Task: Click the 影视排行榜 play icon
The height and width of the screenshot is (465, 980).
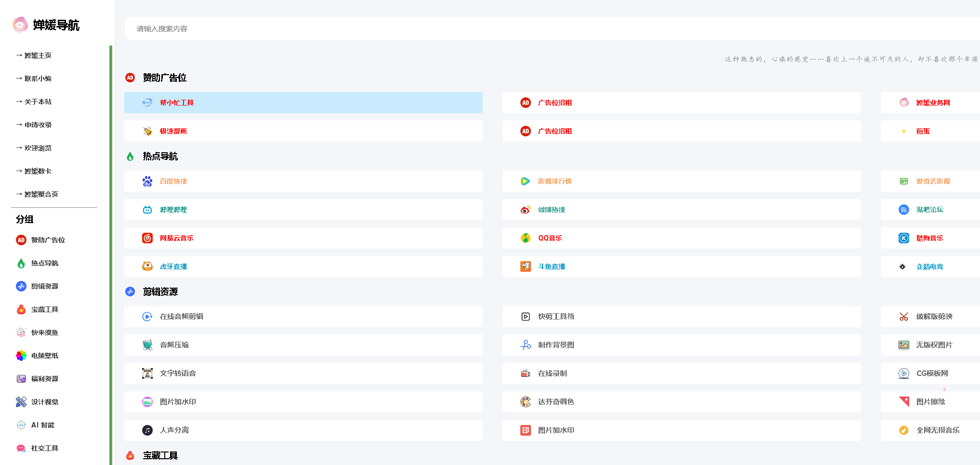Action: [x=526, y=181]
